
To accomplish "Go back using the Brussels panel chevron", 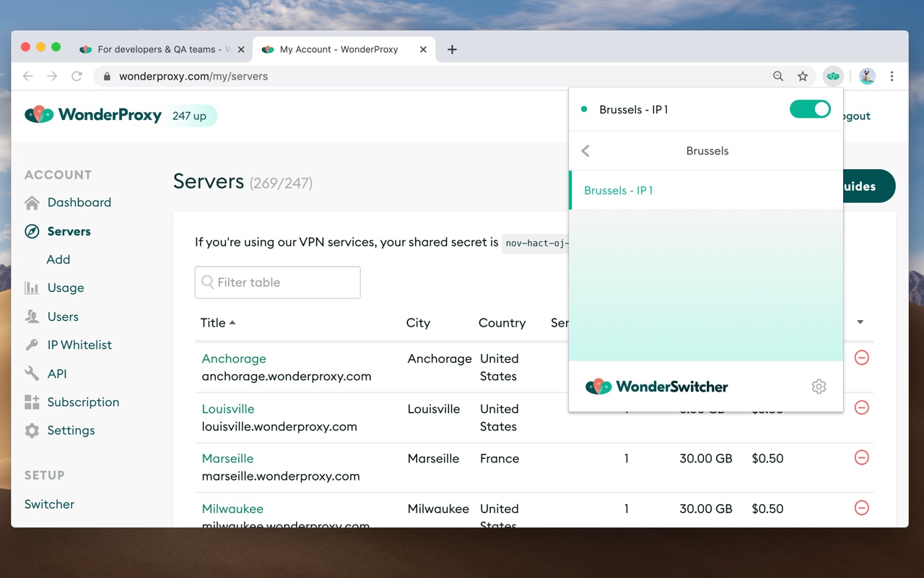I will tap(585, 150).
